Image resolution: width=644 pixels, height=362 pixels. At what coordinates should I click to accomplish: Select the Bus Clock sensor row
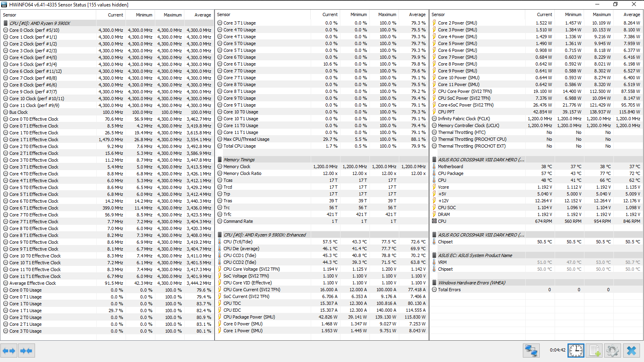(x=107, y=112)
